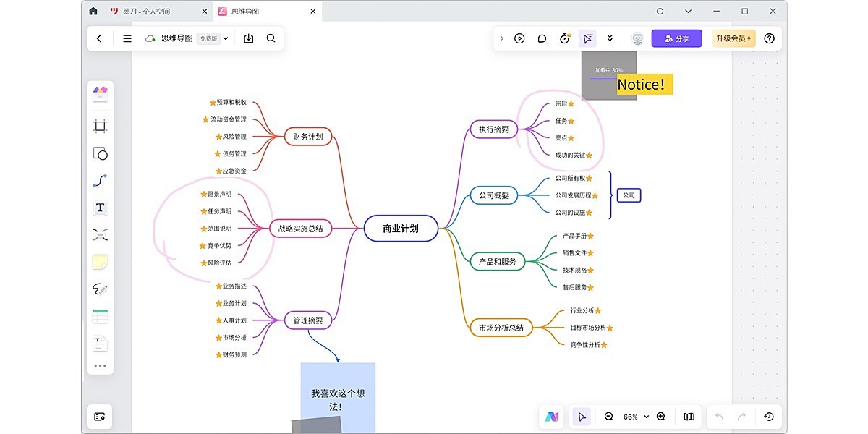
Task: Click the 升级会员 upgrade button
Action: pos(733,38)
